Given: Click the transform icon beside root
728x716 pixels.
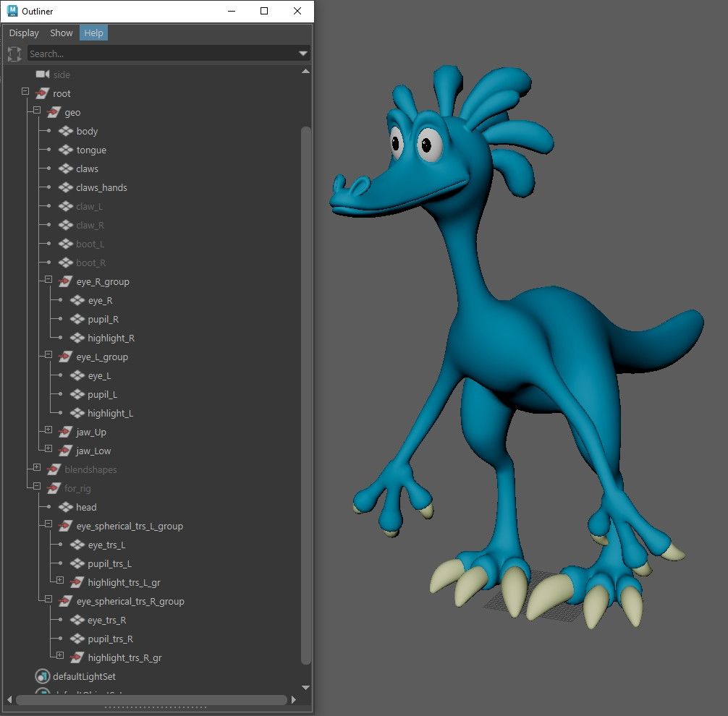Looking at the screenshot, I should pyautogui.click(x=41, y=93).
